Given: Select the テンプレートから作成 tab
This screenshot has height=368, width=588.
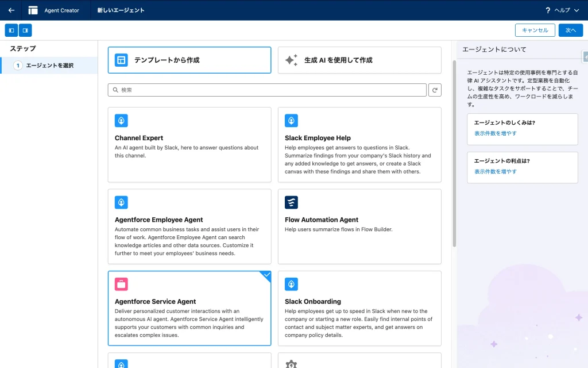Looking at the screenshot, I should click(x=189, y=60).
